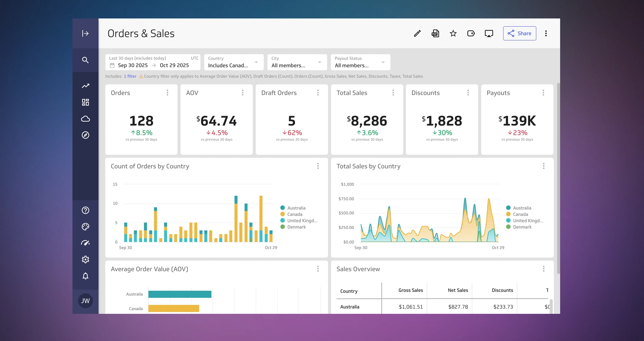The image size is (644, 341).
Task: Select the Search icon in the sidebar
Action: tap(86, 60)
